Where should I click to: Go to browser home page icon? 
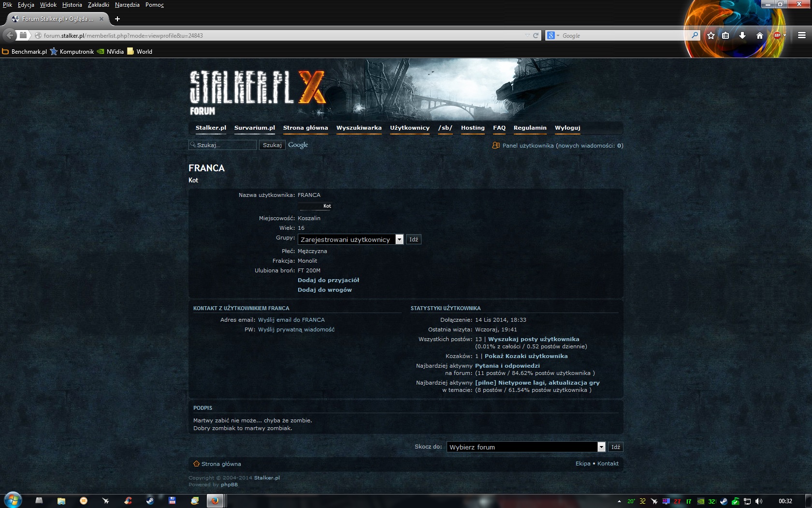click(x=760, y=35)
